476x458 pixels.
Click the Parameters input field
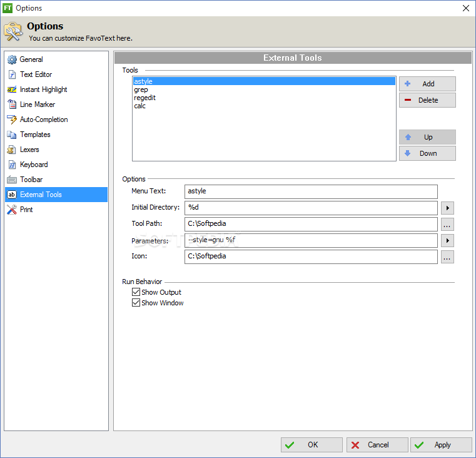tap(311, 240)
